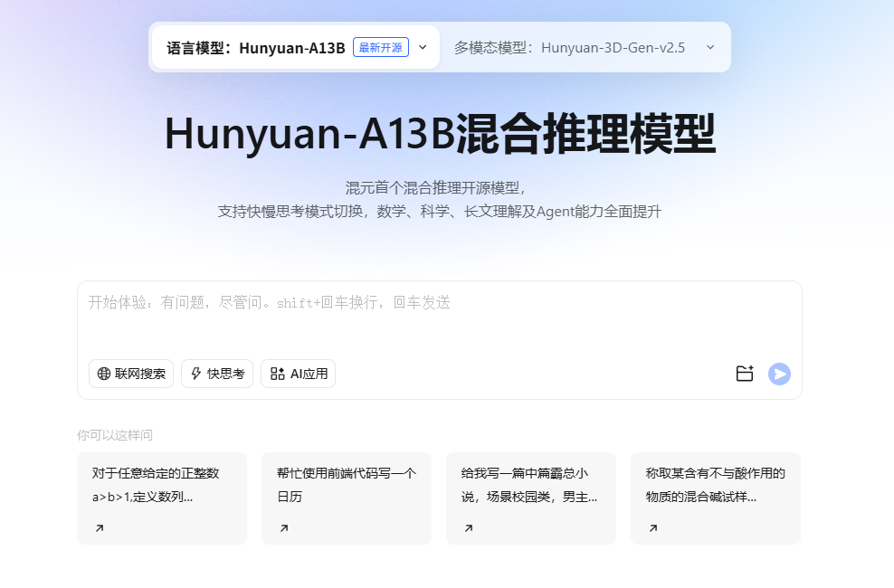The image size is (894, 588).
Task: Click the 最新开源 badge
Action: click(x=381, y=47)
